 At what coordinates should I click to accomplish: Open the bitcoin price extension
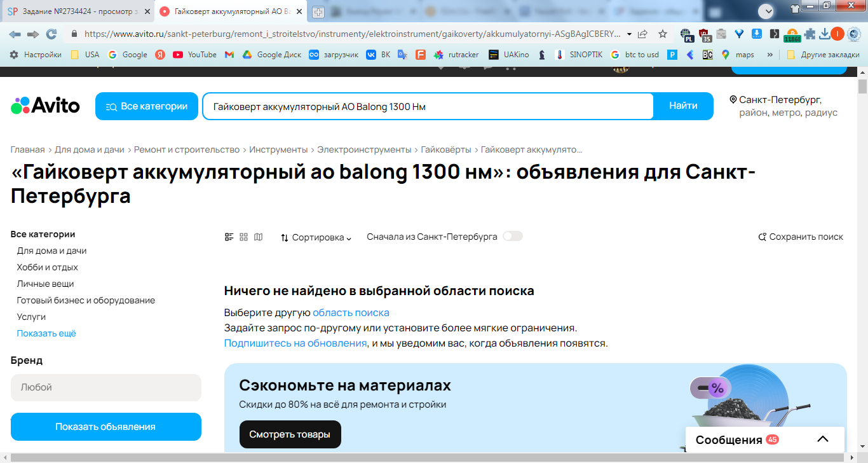(x=792, y=35)
